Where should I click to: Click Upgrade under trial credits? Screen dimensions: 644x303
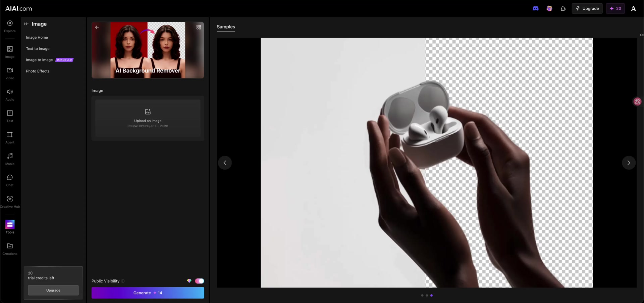point(53,290)
